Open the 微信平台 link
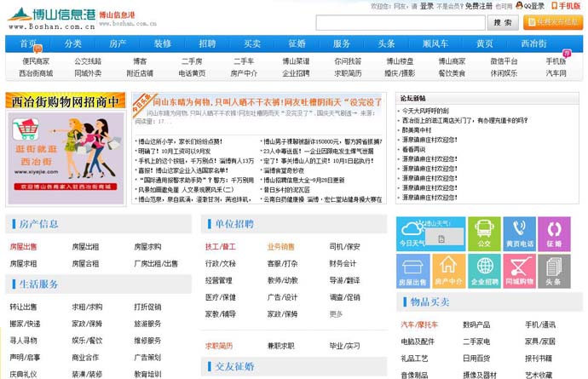Screen dimensions: 588x379 pos(504,61)
